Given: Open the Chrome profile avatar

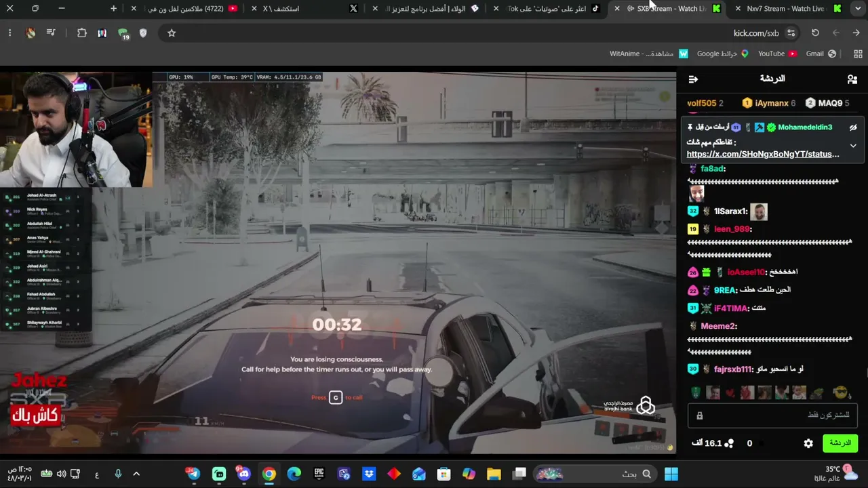Looking at the screenshot, I should (x=31, y=33).
